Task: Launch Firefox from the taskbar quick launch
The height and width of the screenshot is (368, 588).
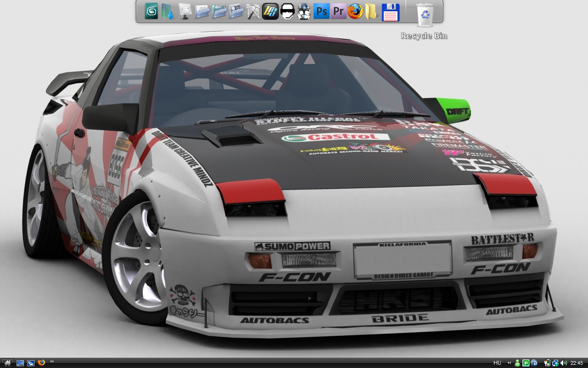Action: [x=42, y=362]
